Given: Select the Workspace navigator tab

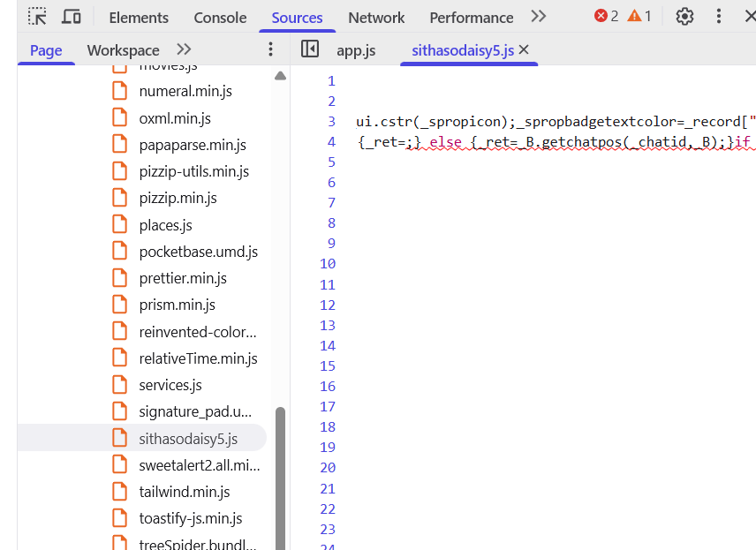Looking at the screenshot, I should [x=123, y=50].
